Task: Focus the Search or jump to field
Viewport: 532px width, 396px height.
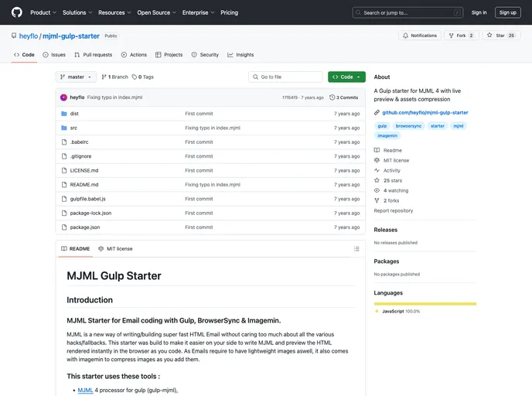Action: pyautogui.click(x=408, y=12)
